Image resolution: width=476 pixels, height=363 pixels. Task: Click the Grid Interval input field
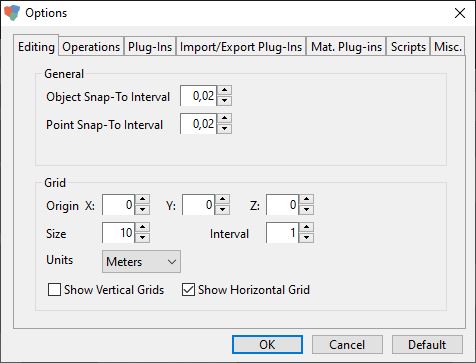[283, 233]
